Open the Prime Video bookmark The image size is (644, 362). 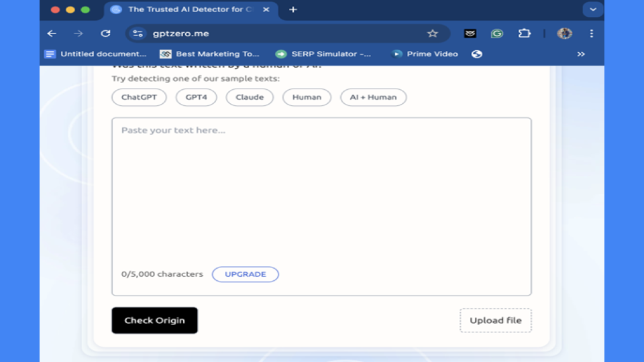tap(425, 54)
